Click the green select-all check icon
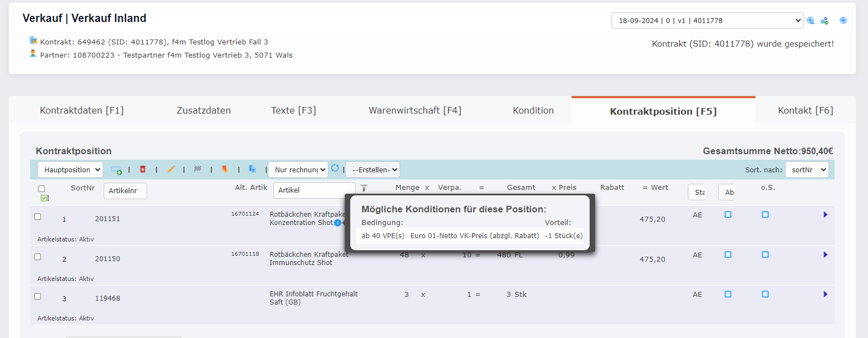Viewport: 868px width, 338px height. pyautogui.click(x=44, y=198)
